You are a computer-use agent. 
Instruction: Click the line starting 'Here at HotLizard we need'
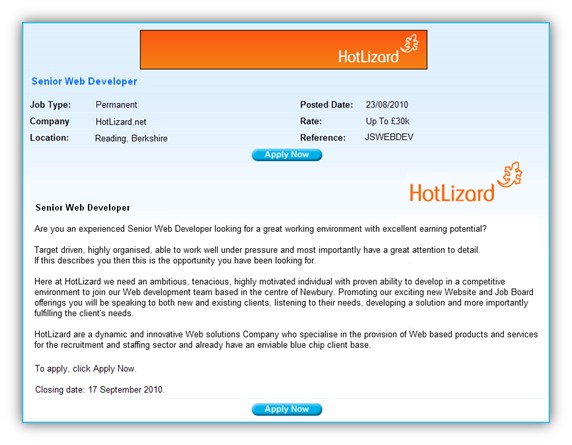coord(270,282)
